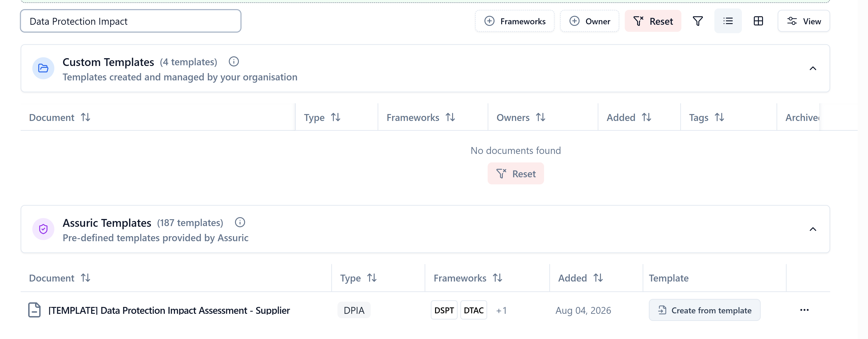Click the DSPT framework tag

pyautogui.click(x=444, y=310)
